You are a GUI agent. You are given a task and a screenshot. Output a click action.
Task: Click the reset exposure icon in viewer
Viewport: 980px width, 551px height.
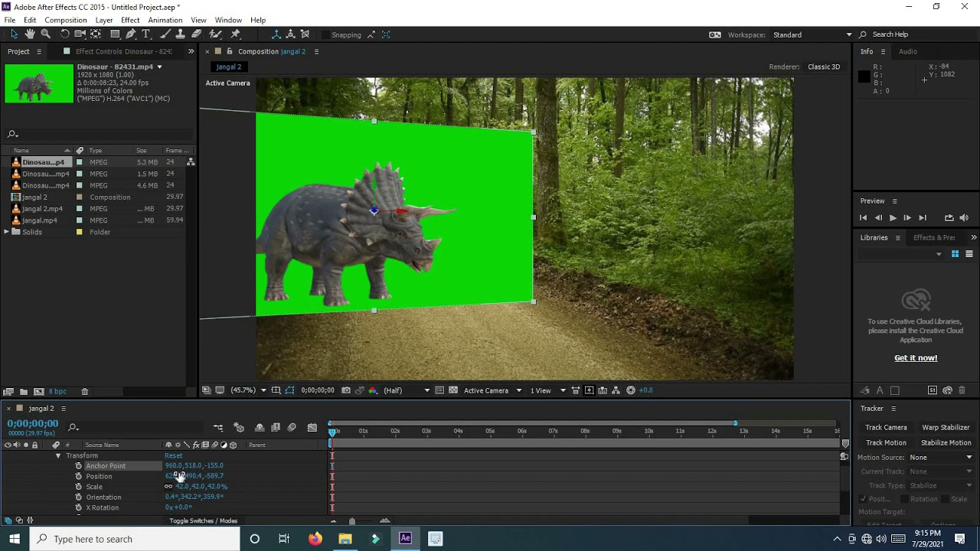pyautogui.click(x=631, y=390)
